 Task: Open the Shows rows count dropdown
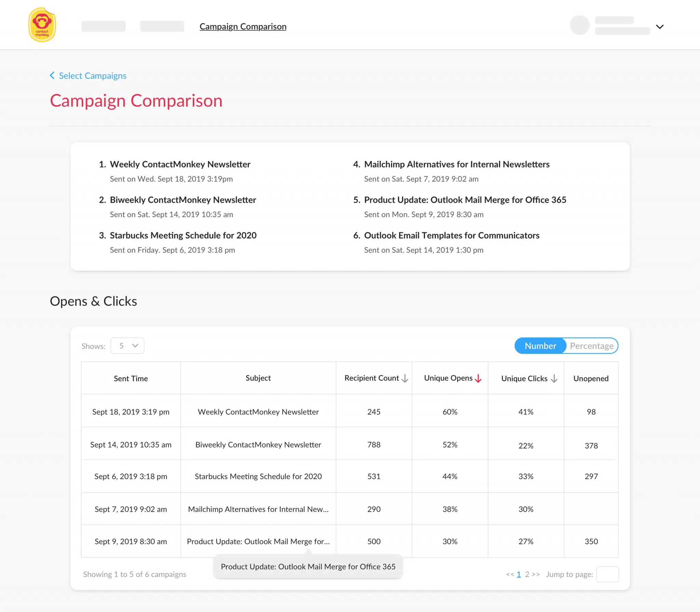pyautogui.click(x=127, y=346)
